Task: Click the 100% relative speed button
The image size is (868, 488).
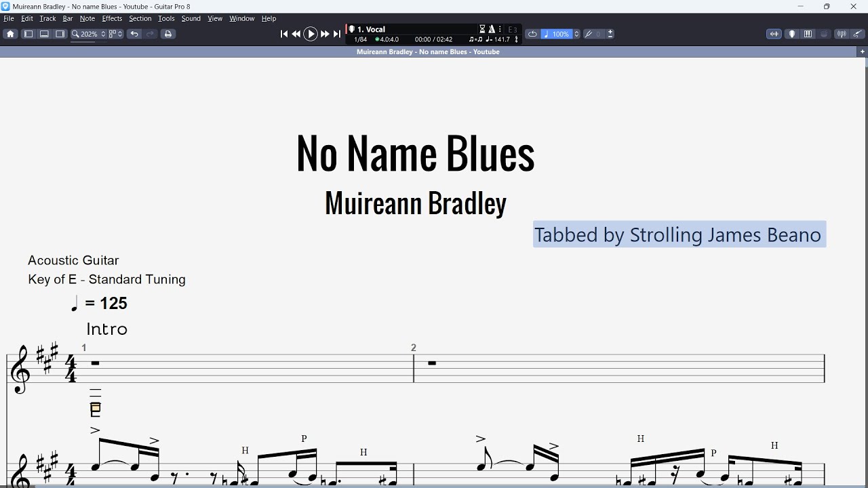Action: (x=557, y=34)
